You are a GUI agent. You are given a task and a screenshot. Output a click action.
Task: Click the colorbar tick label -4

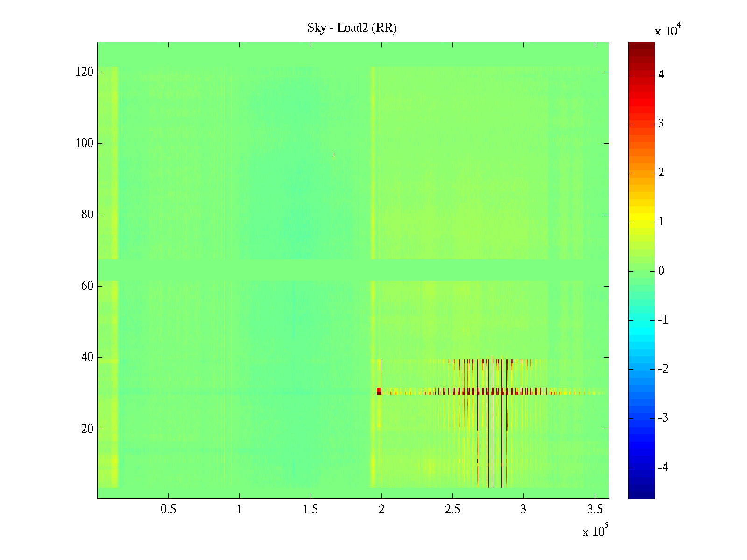pyautogui.click(x=662, y=467)
